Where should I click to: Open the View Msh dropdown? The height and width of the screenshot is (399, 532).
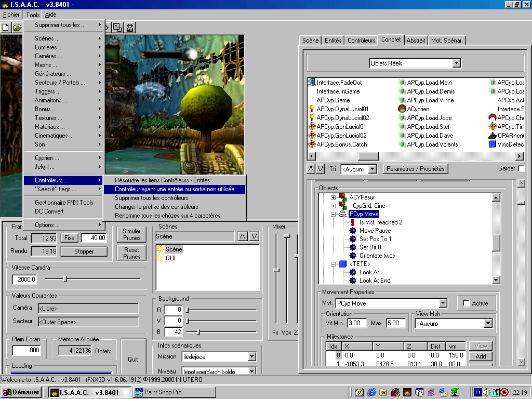click(x=487, y=324)
